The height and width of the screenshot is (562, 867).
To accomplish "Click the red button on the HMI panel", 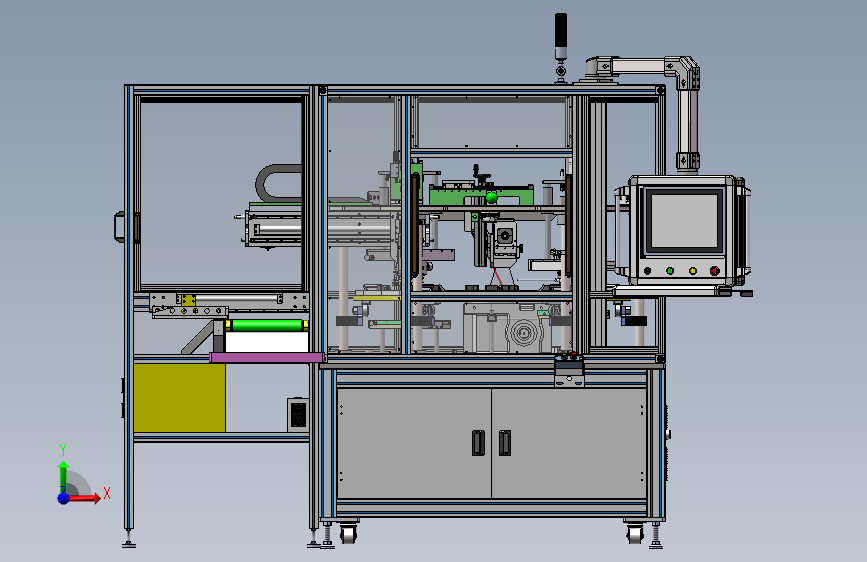I will point(714,271).
